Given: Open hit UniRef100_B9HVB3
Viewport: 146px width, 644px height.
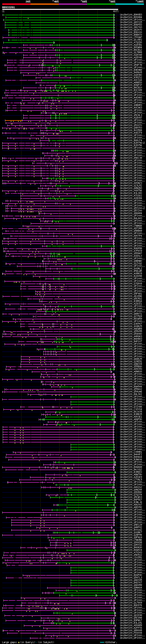Looking at the screenshot, I should pos(131,15).
